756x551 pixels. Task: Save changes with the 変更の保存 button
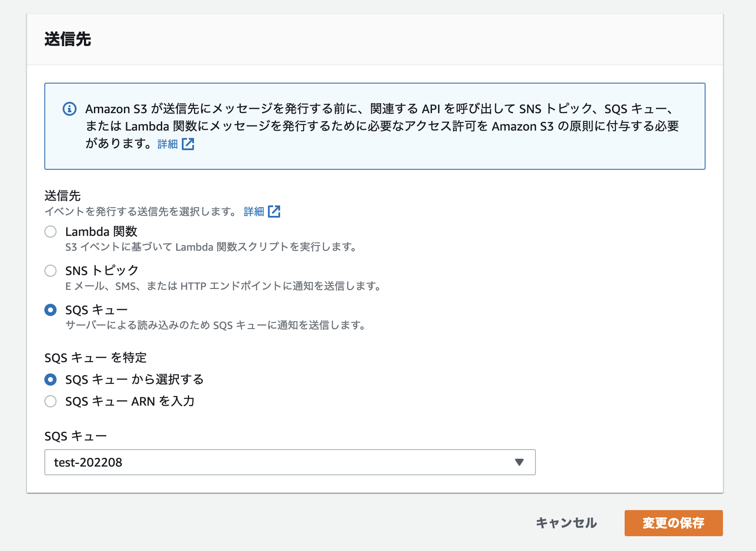tap(673, 524)
